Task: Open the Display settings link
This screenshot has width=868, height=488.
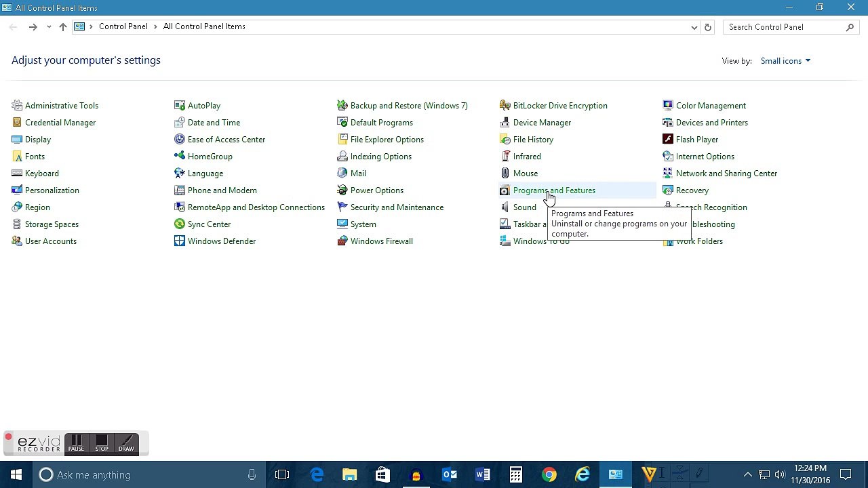Action: click(38, 140)
